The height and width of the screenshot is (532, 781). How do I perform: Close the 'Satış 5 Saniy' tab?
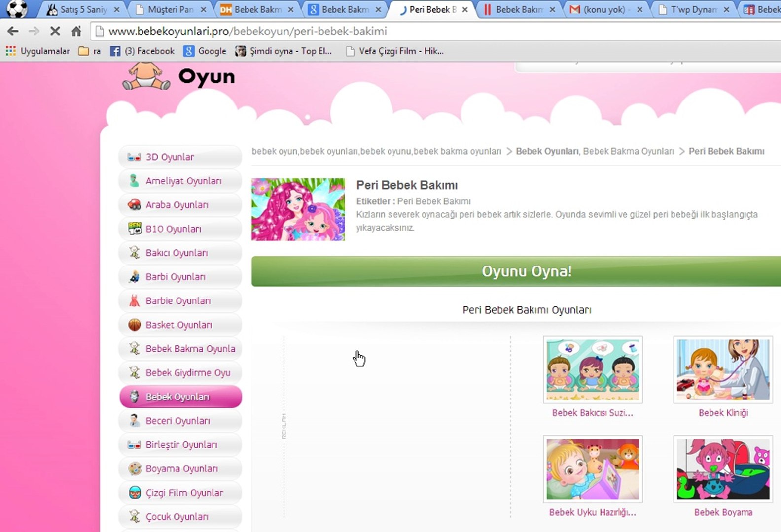point(117,9)
